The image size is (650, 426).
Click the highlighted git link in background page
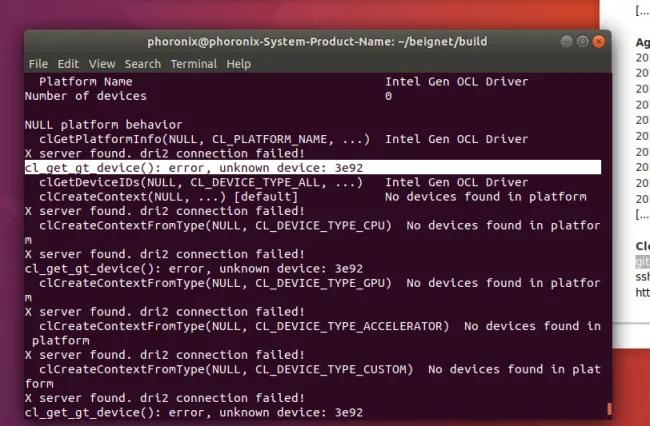click(x=643, y=260)
